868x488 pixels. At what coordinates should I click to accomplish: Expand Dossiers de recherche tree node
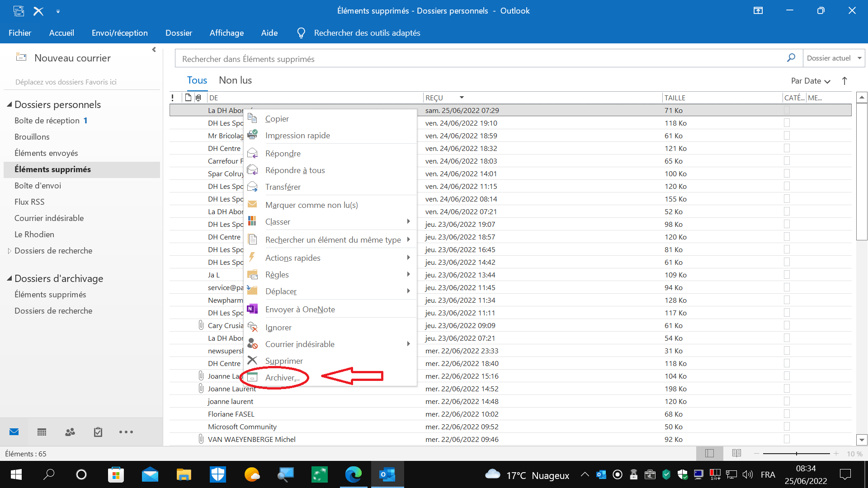tap(9, 251)
